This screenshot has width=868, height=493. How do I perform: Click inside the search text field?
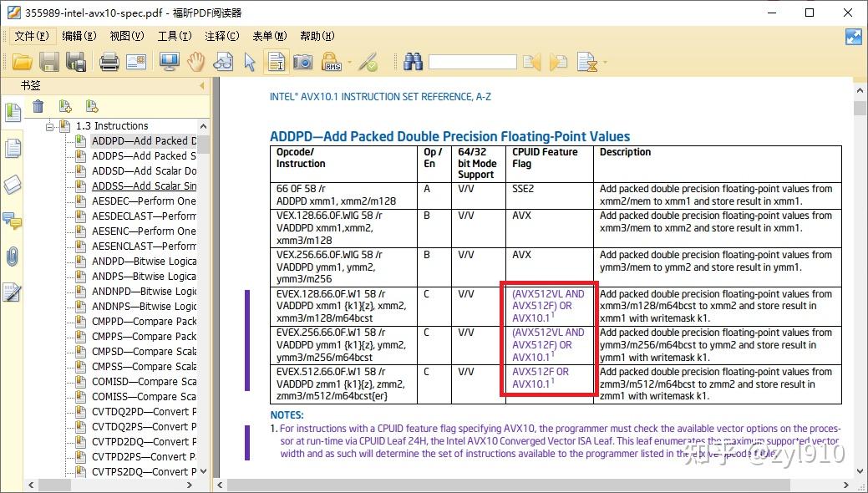pos(473,62)
